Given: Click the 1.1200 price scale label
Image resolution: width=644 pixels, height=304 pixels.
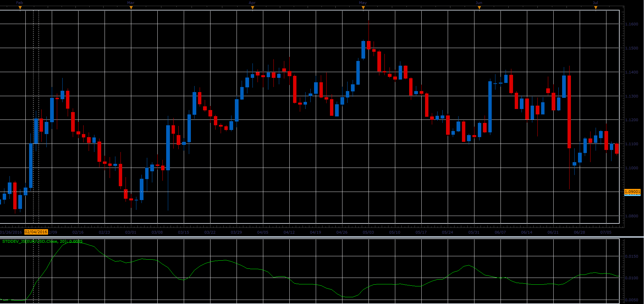Looking at the screenshot, I should point(631,120).
